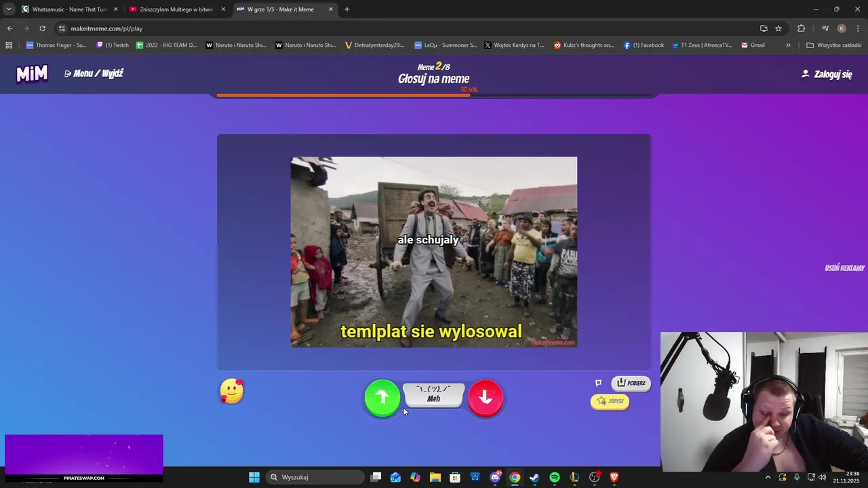Image resolution: width=868 pixels, height=488 pixels.
Task: Vote Meh on the meme
Action: coord(434,394)
